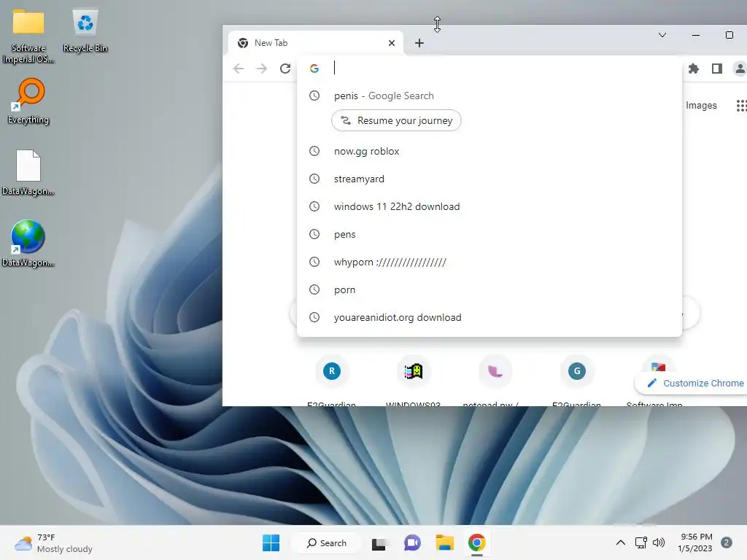747x560 pixels.
Task: Go forward in Chrome
Action: (262, 69)
